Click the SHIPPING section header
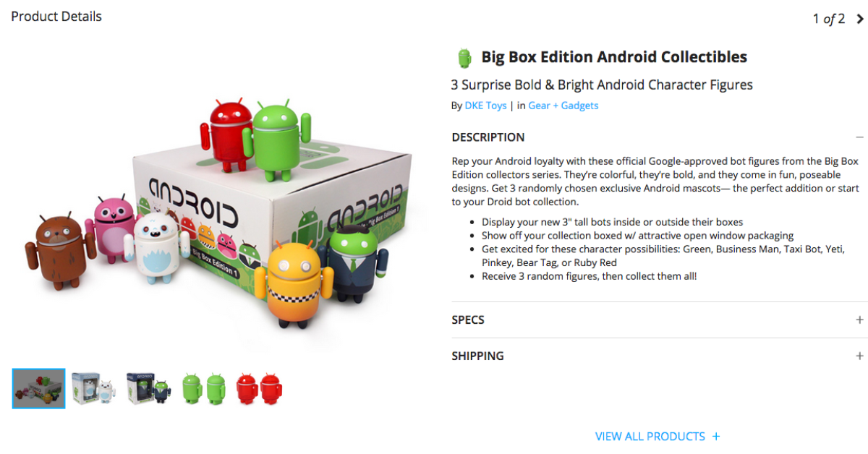This screenshot has height=454, width=868. [x=658, y=356]
